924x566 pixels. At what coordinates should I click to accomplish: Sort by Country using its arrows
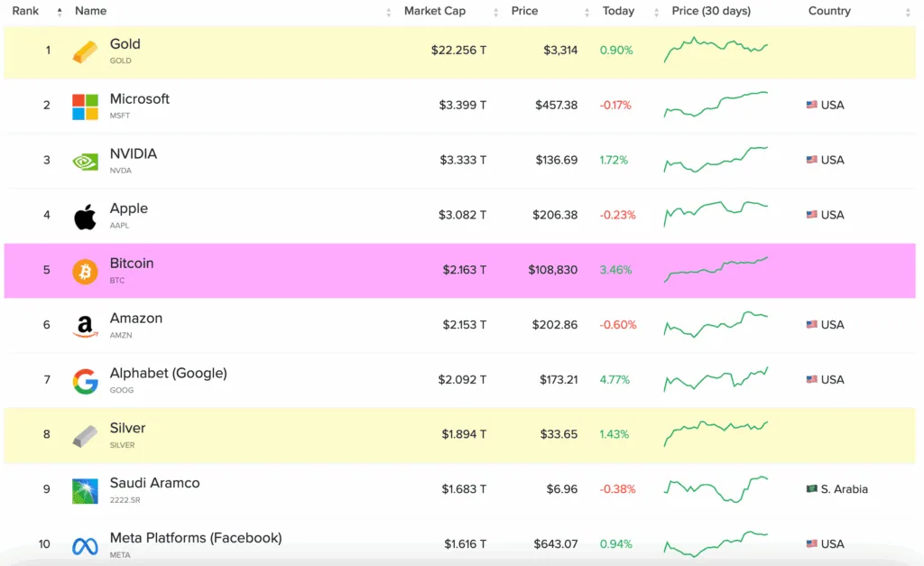(908, 12)
